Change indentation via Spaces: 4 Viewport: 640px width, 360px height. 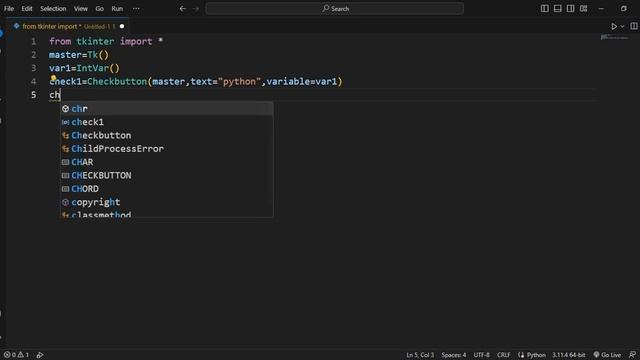pos(453,355)
